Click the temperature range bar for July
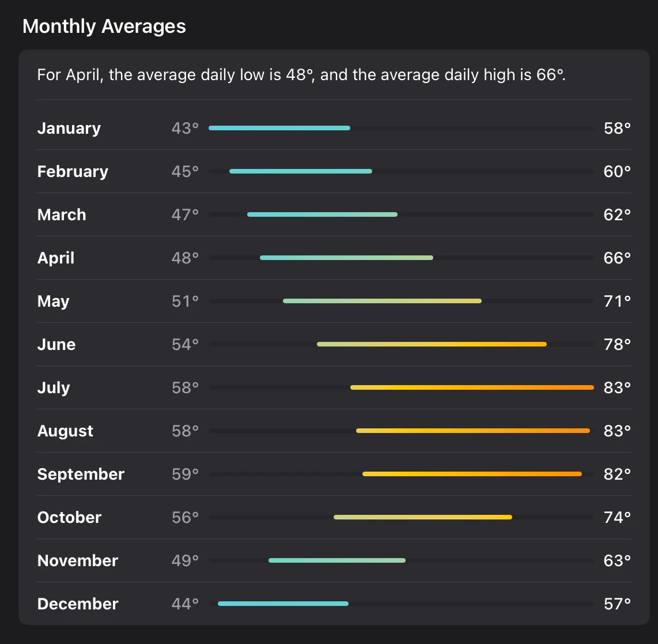The image size is (658, 644). [x=472, y=387]
